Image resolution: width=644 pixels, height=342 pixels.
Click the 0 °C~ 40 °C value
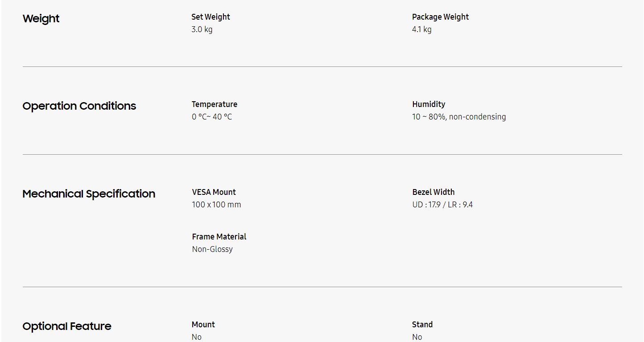click(212, 117)
